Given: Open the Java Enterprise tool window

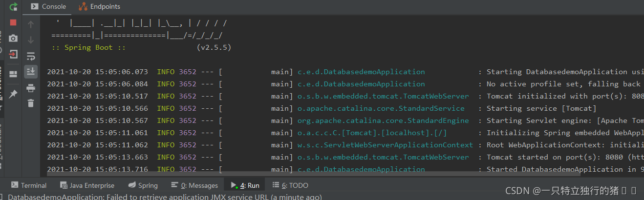Looking at the screenshot, I should (x=87, y=185).
